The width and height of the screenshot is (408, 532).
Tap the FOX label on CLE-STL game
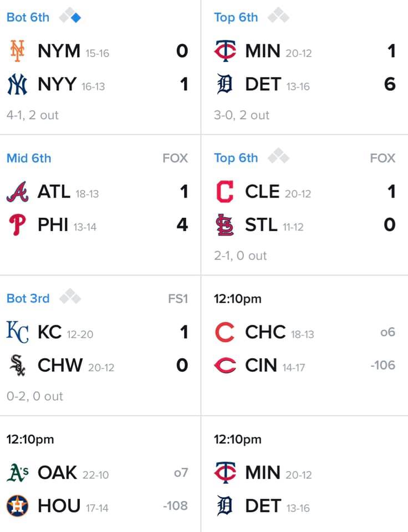(382, 158)
